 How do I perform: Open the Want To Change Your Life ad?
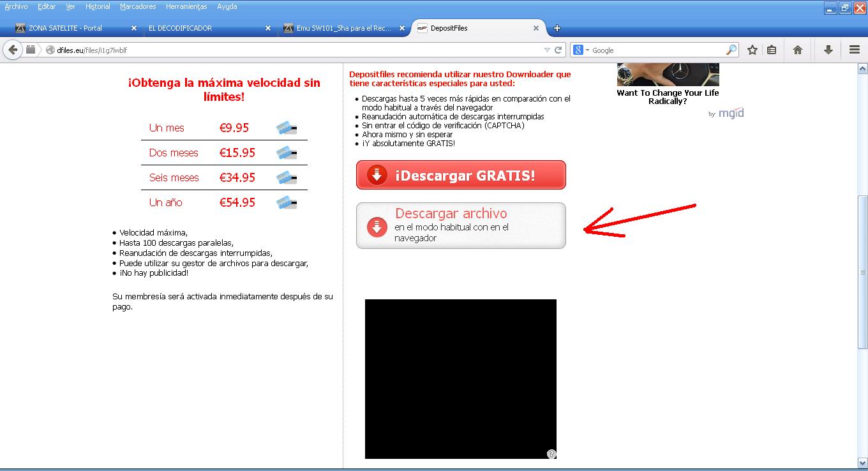tap(668, 97)
